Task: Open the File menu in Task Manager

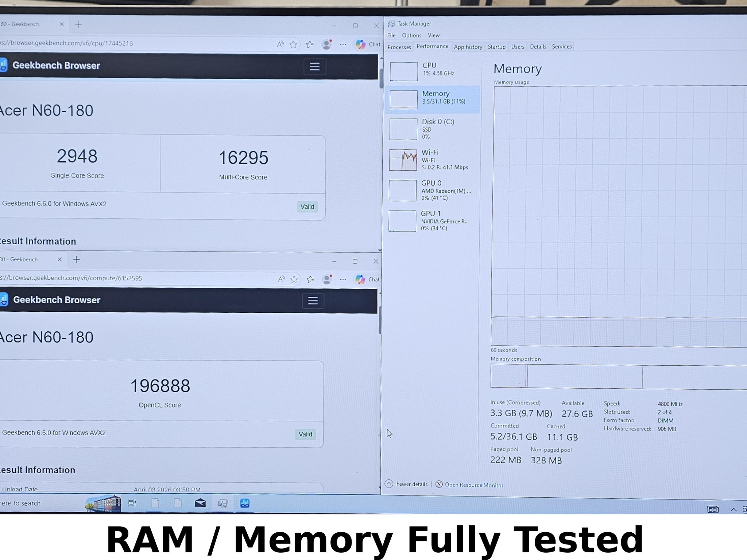Action: pos(391,35)
